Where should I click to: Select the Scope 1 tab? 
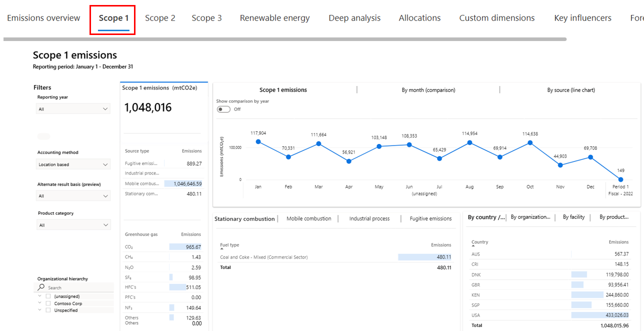pyautogui.click(x=113, y=18)
